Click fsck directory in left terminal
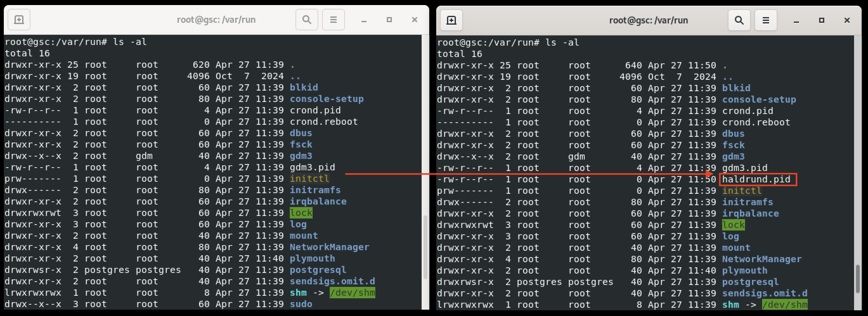The width and height of the screenshot is (868, 316). (301, 144)
